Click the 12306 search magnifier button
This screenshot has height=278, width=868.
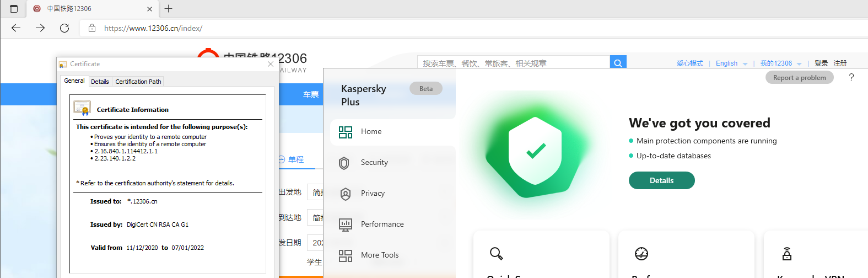coord(618,63)
